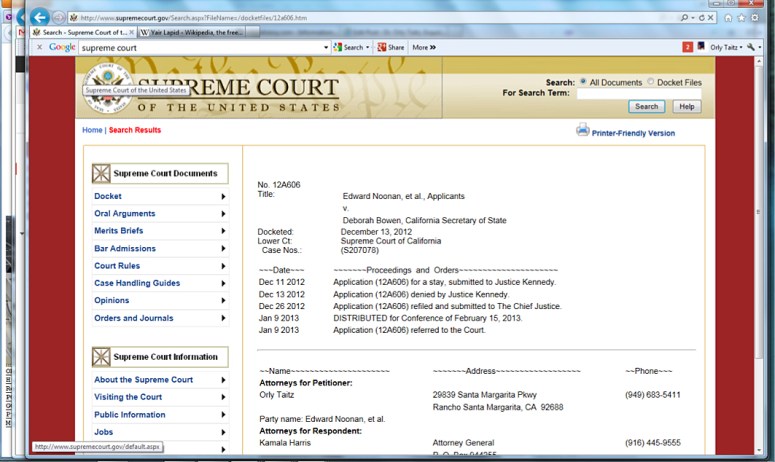Click the For Search Term input field

tap(638, 93)
